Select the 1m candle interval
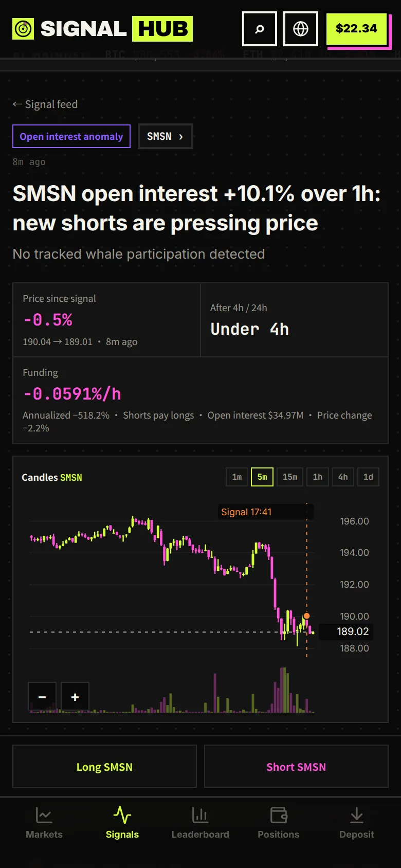The image size is (401, 868). tap(237, 477)
